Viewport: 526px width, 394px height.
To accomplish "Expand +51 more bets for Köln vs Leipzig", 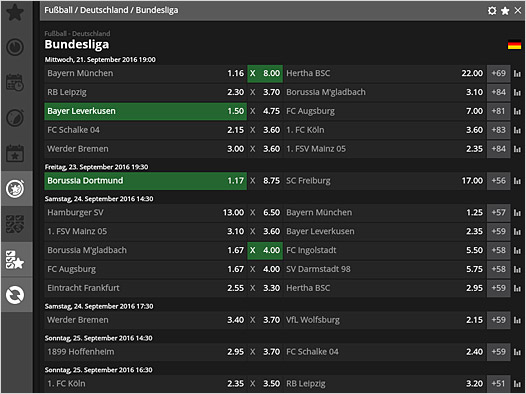I will coord(498,384).
